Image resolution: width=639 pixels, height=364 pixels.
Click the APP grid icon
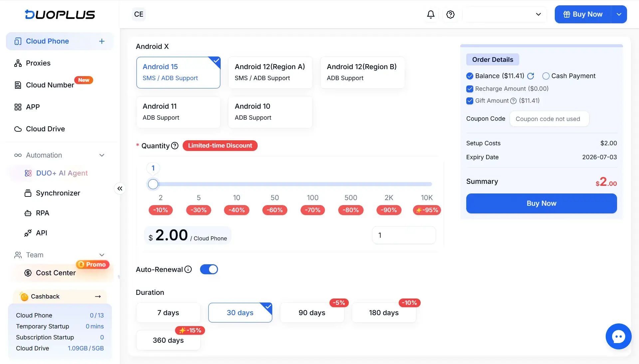(x=18, y=107)
